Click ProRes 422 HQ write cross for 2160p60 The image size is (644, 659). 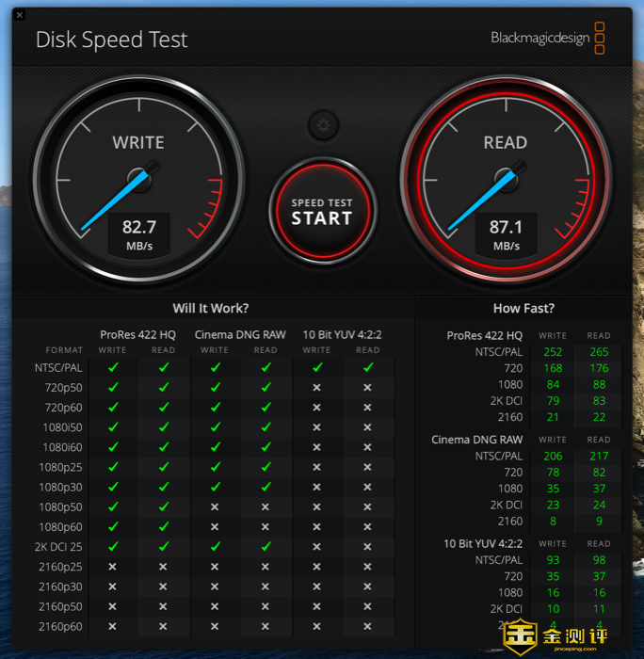pos(113,626)
